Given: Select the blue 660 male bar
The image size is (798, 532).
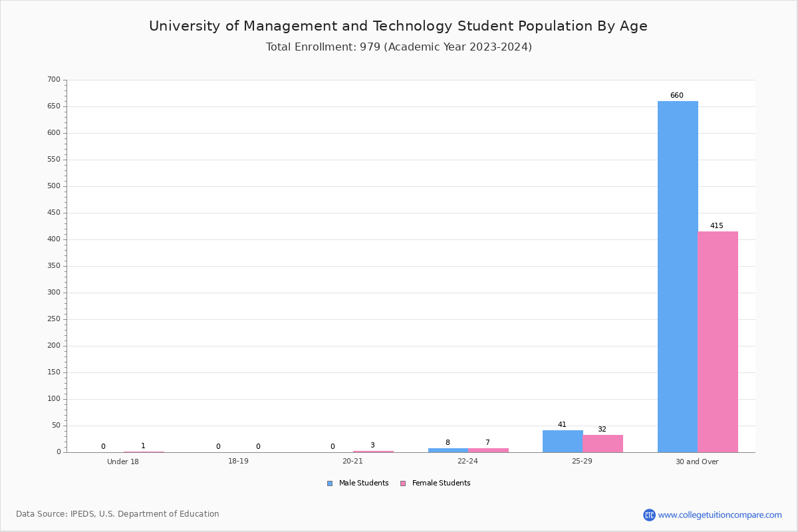Looking at the screenshot, I should click(678, 277).
